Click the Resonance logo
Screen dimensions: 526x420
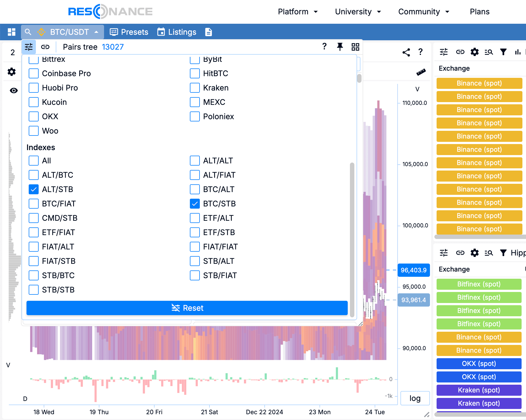point(110,12)
